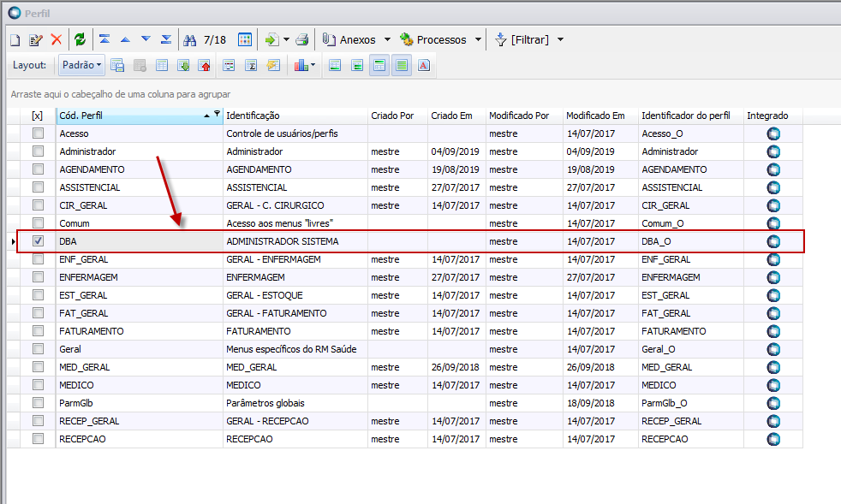Click the lightning grid icon
This screenshot has width=841, height=504.
[273, 65]
